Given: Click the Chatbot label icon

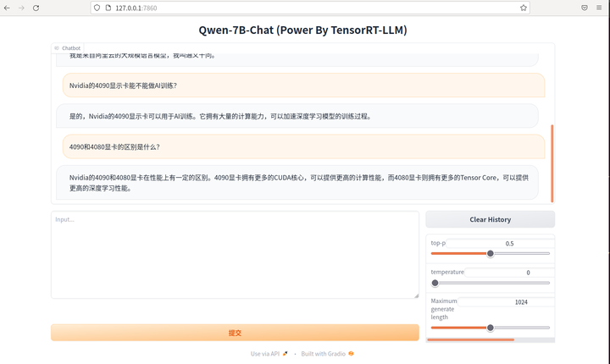Looking at the screenshot, I should [58, 48].
